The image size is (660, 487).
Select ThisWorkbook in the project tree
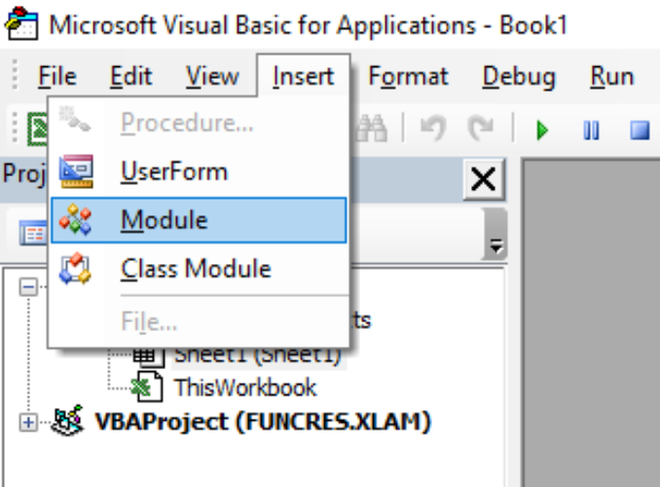tap(245, 387)
